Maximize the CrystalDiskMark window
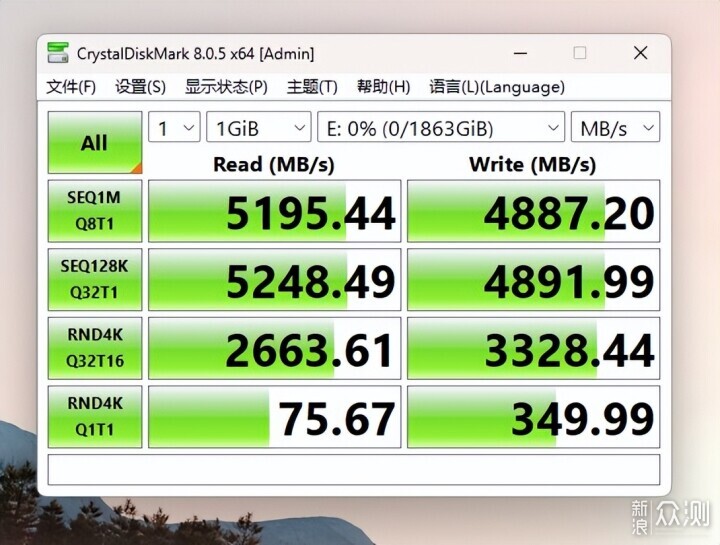The image size is (720, 545). pyautogui.click(x=580, y=53)
